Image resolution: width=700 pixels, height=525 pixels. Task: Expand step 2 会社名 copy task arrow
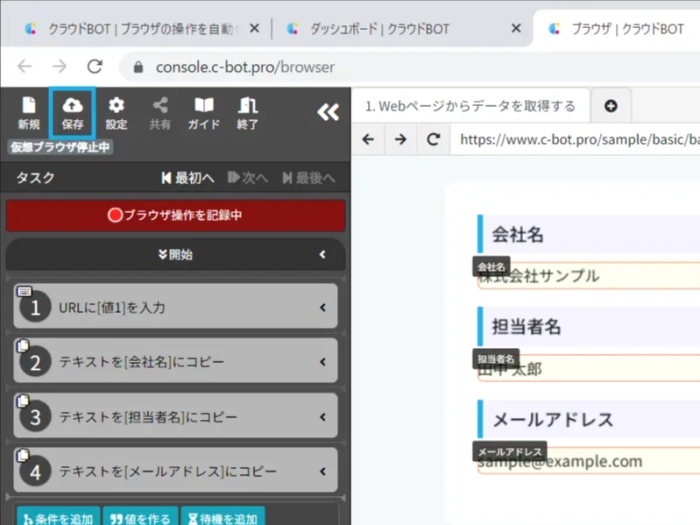pos(322,362)
